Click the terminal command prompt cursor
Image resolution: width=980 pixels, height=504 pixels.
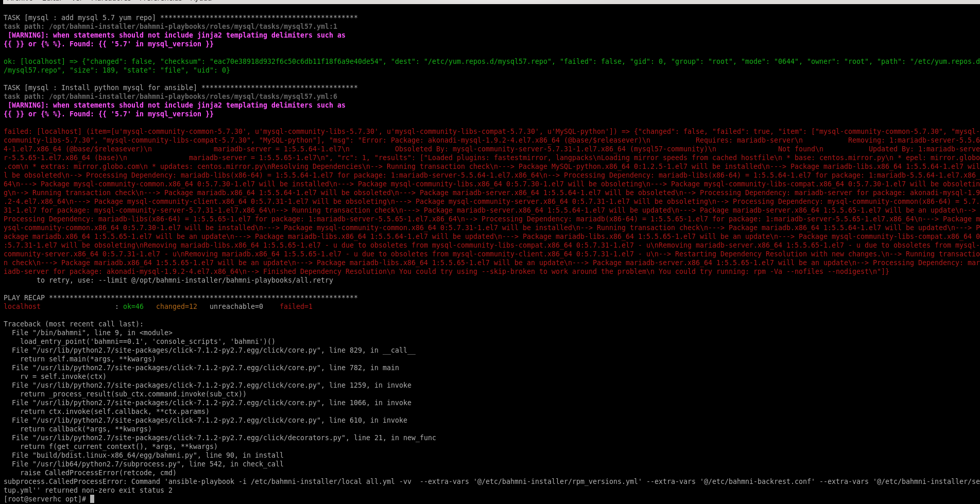(92, 499)
